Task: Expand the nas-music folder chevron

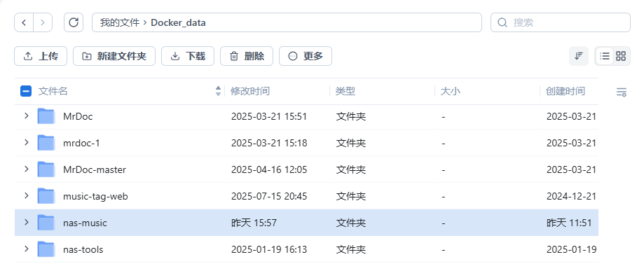Action: point(27,223)
